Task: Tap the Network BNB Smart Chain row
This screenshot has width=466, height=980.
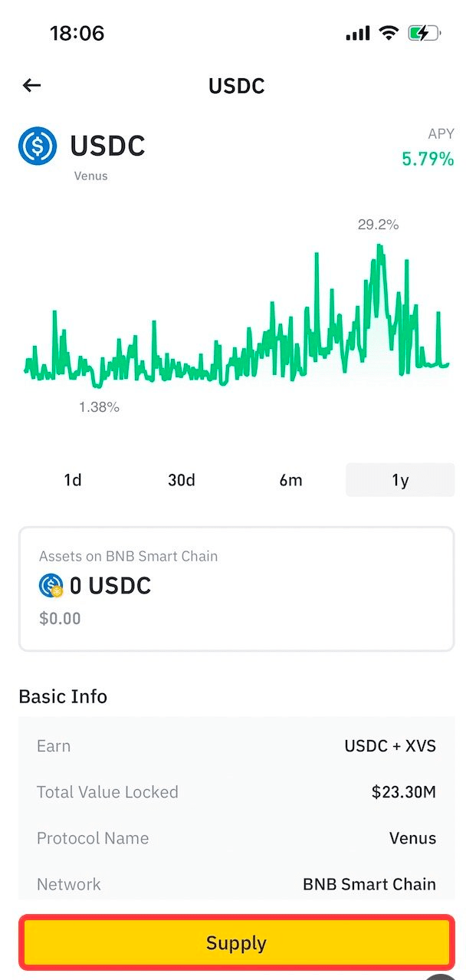Action: click(236, 884)
